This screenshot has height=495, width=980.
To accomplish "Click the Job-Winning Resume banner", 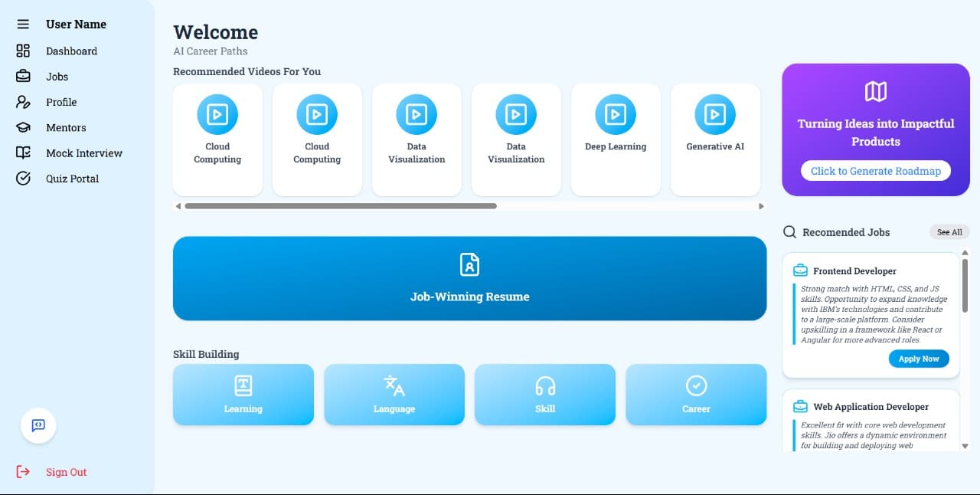I will pyautogui.click(x=469, y=278).
